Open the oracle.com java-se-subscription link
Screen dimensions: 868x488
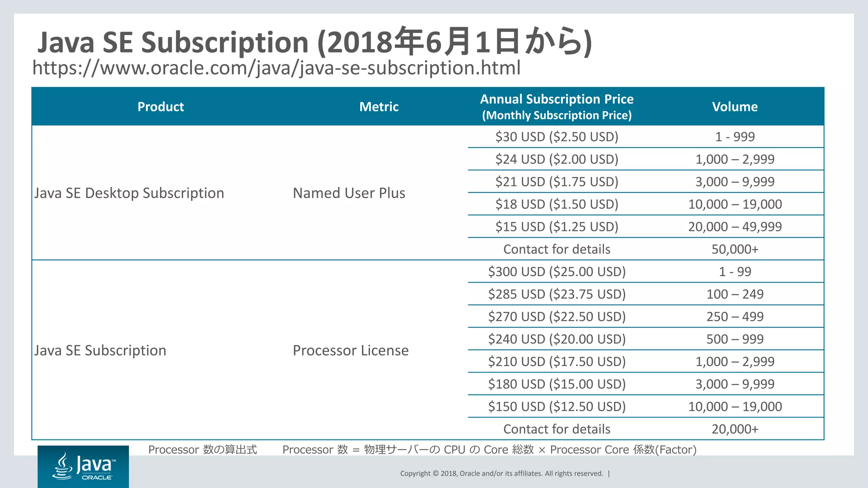276,68
